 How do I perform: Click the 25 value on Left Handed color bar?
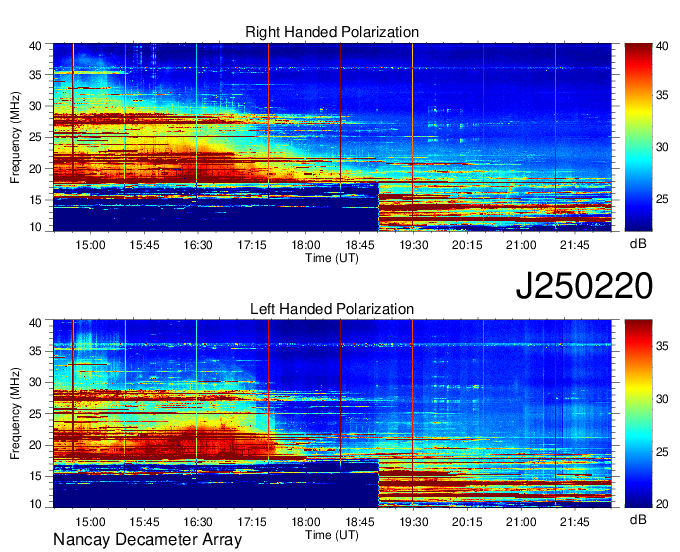(662, 452)
